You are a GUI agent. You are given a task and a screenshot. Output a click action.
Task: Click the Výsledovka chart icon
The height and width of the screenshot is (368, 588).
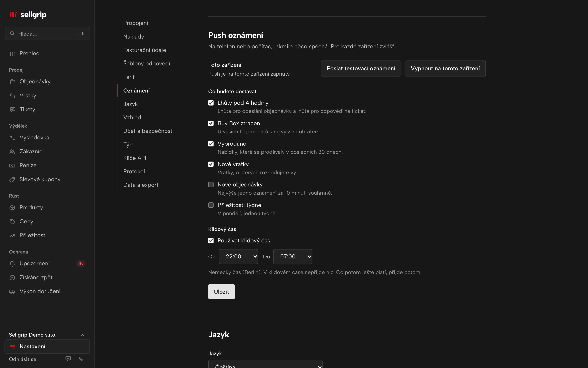[12, 138]
